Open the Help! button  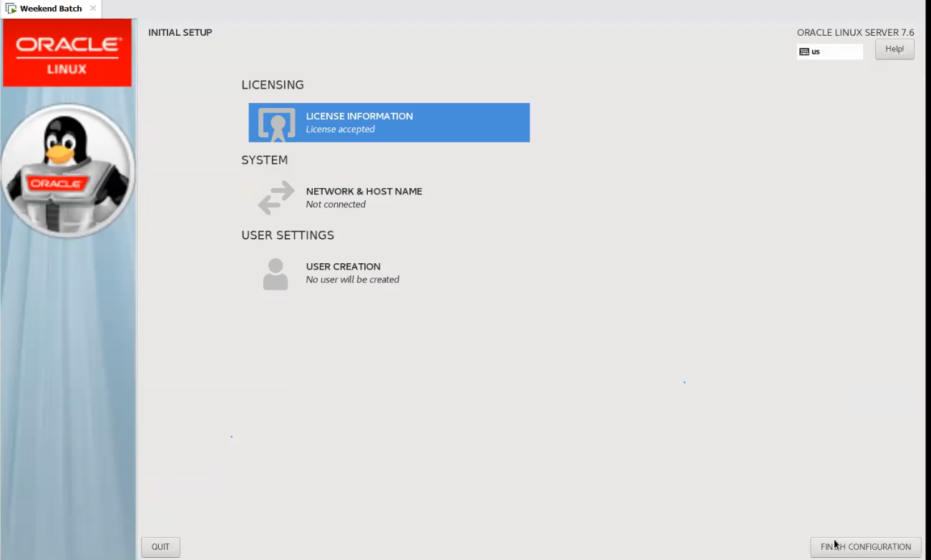(x=895, y=49)
